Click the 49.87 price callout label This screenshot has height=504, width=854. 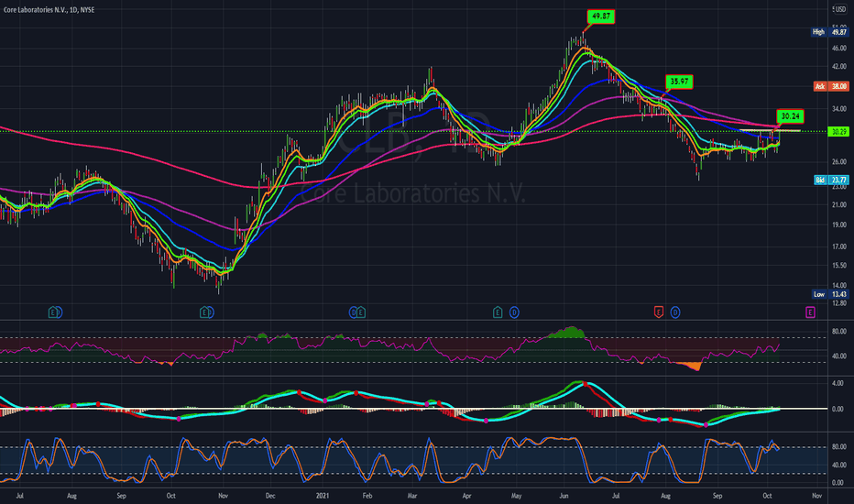point(601,16)
